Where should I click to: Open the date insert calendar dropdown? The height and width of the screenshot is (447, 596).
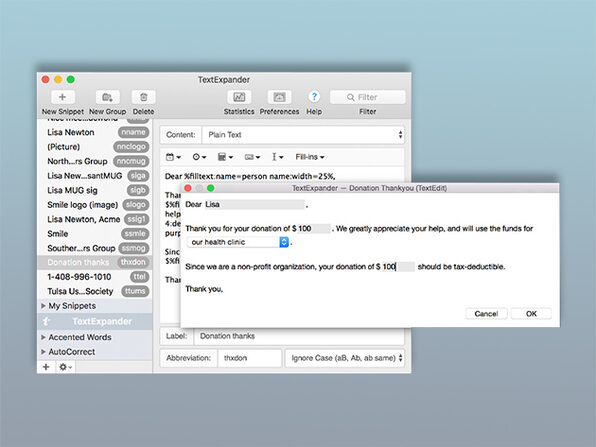173,157
